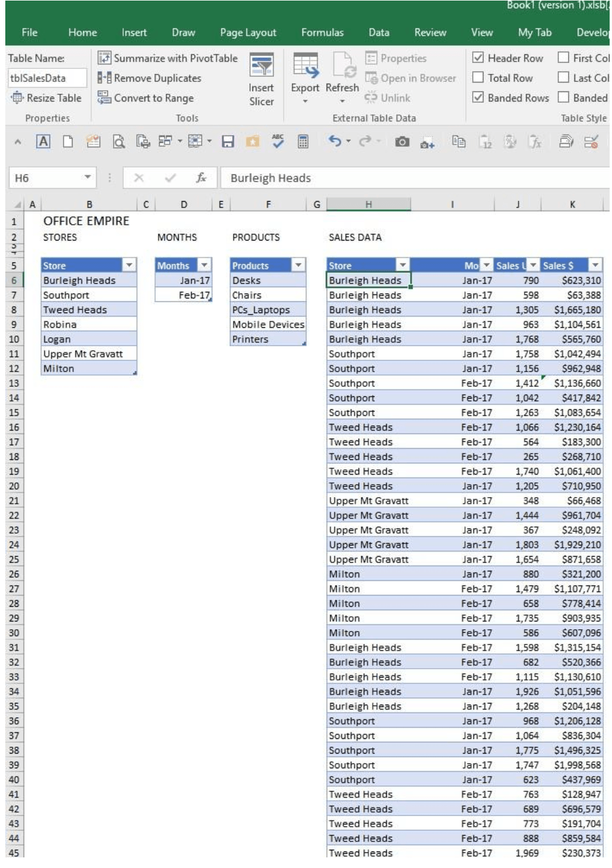Open the Store filter in Stores table
This screenshot has height=868, width=612.
click(x=129, y=265)
